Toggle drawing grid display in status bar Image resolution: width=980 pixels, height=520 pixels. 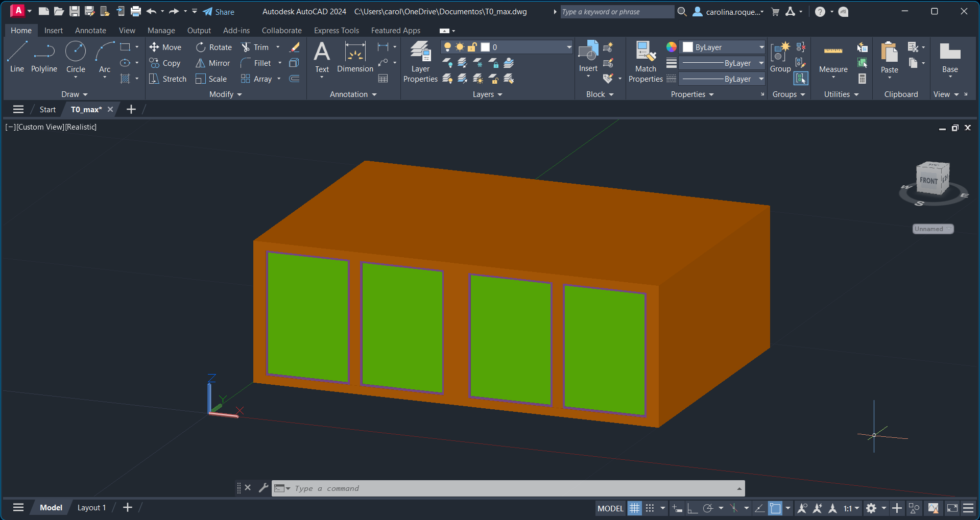pyautogui.click(x=634, y=508)
